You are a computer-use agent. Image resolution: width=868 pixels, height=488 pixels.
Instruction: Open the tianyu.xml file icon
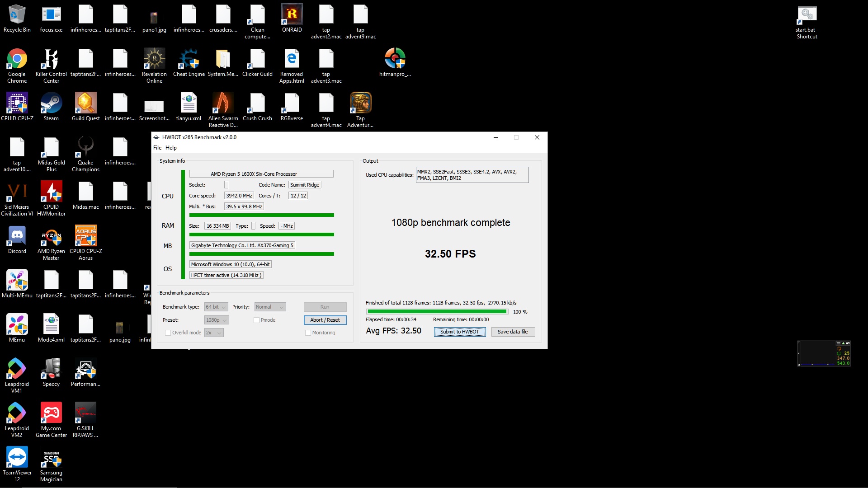click(189, 107)
